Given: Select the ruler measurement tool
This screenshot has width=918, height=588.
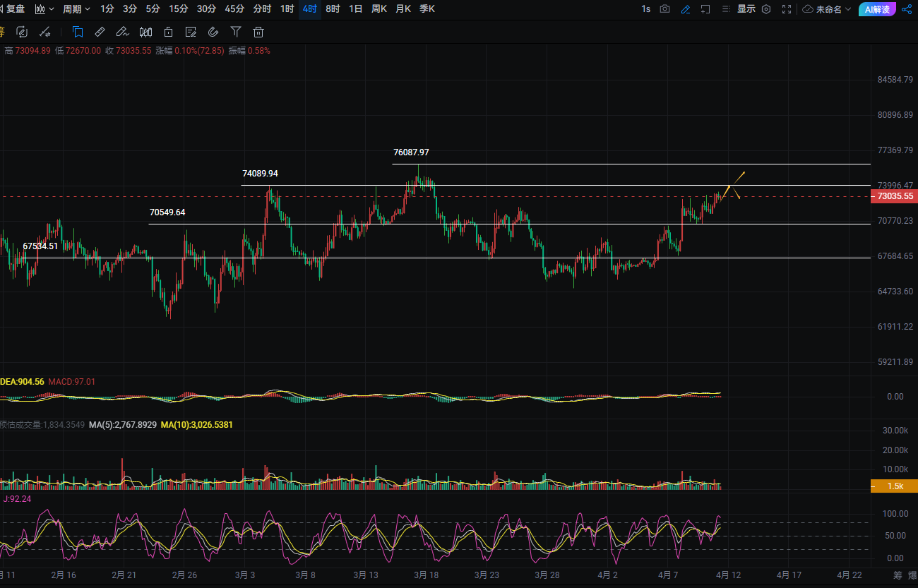Looking at the screenshot, I should (x=100, y=32).
